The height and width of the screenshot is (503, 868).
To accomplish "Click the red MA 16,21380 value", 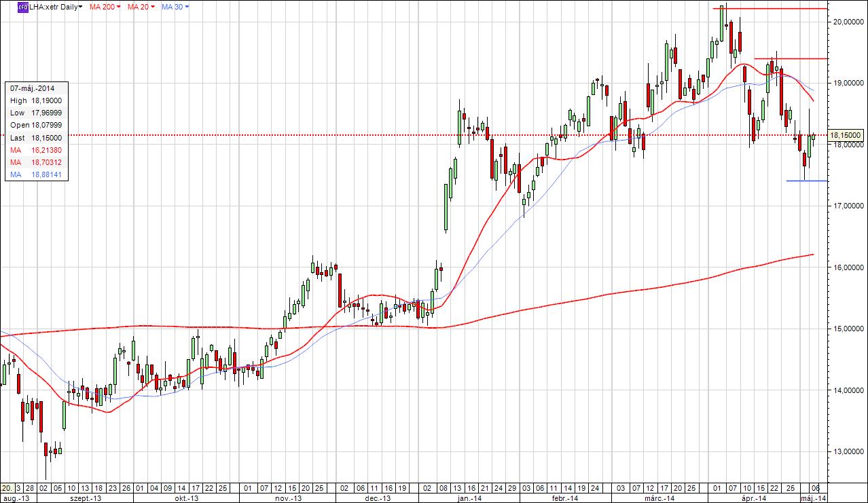I will click(47, 150).
